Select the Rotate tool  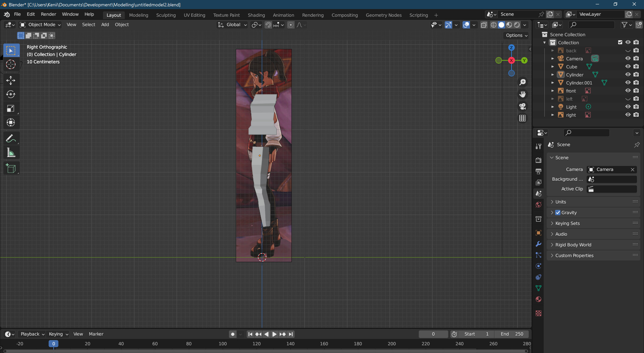click(11, 94)
